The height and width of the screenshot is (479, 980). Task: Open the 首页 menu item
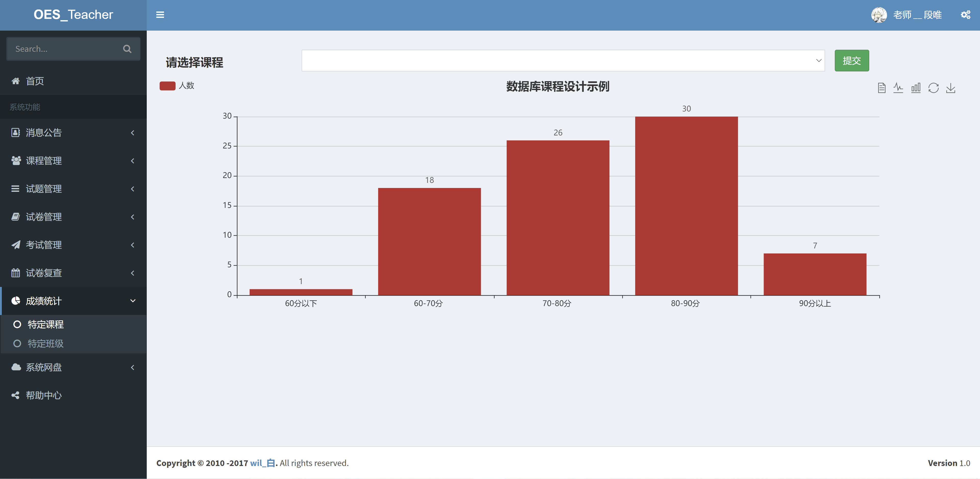[35, 81]
